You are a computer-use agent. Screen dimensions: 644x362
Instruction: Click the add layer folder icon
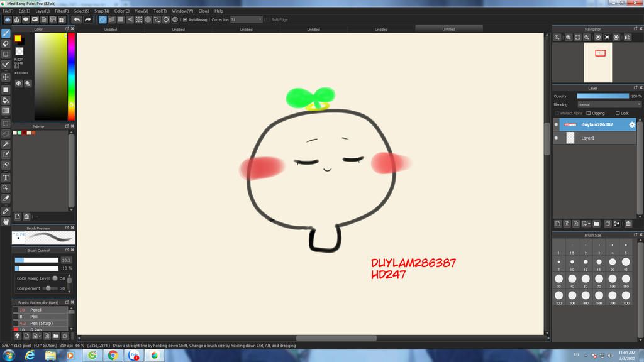(596, 224)
